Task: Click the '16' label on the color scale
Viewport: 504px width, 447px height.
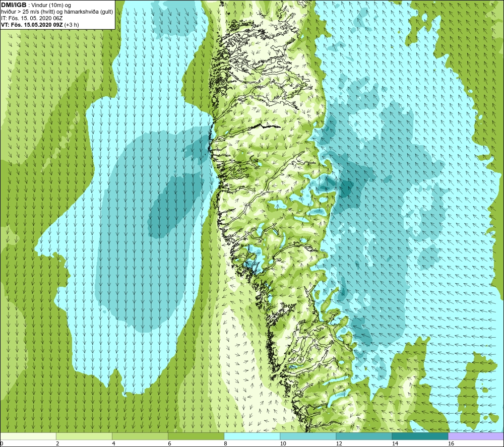Action: (x=451, y=443)
